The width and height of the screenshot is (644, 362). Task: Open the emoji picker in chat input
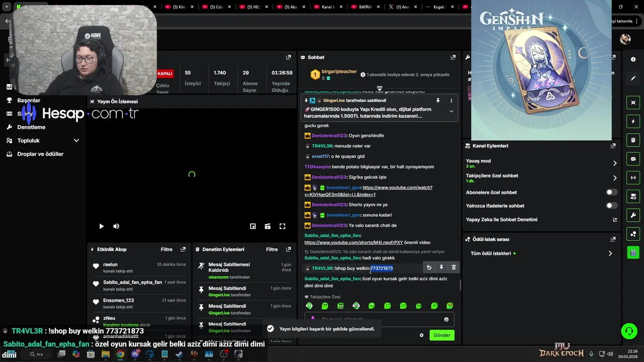click(x=446, y=319)
